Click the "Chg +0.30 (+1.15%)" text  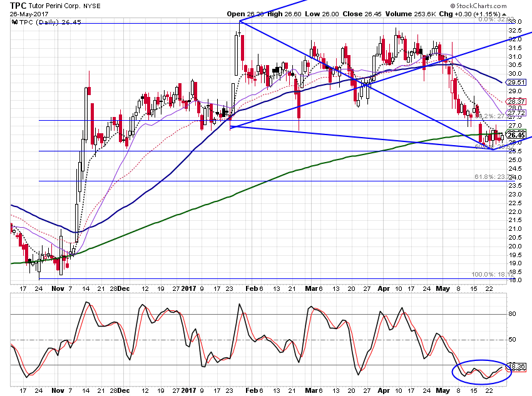(x=469, y=14)
